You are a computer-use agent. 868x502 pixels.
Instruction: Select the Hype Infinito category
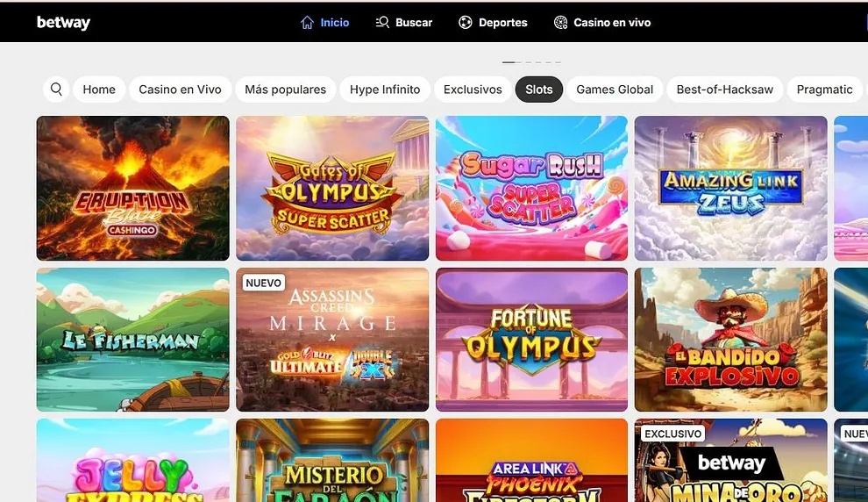pos(385,90)
